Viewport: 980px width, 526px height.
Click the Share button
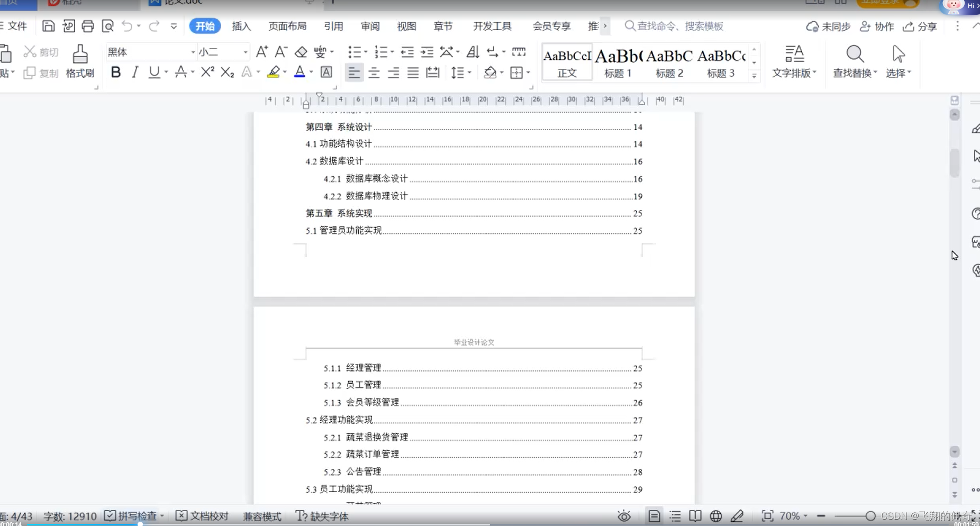[920, 26]
